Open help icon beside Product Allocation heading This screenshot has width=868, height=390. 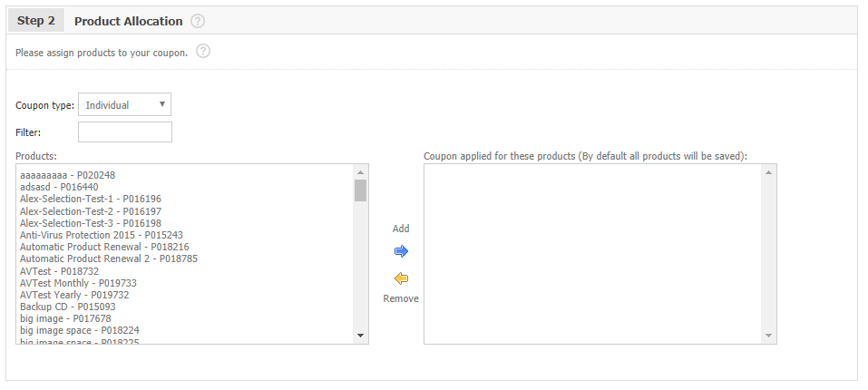pyautogui.click(x=198, y=21)
